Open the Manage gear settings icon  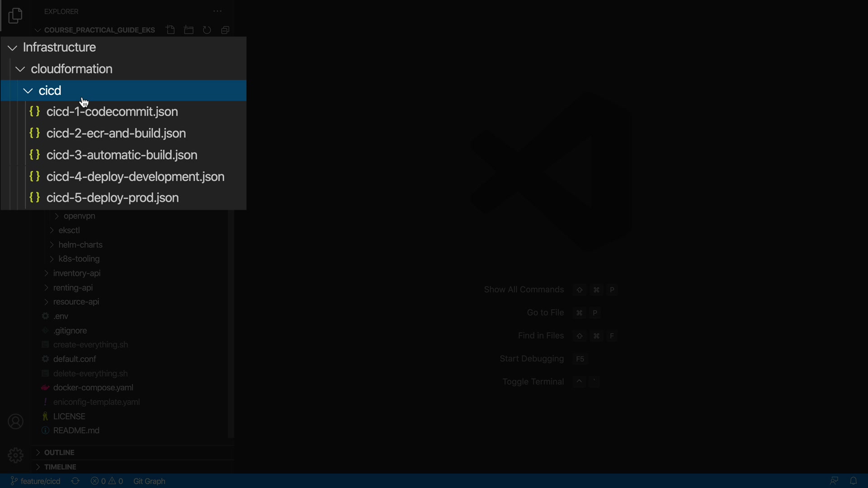[x=15, y=455]
